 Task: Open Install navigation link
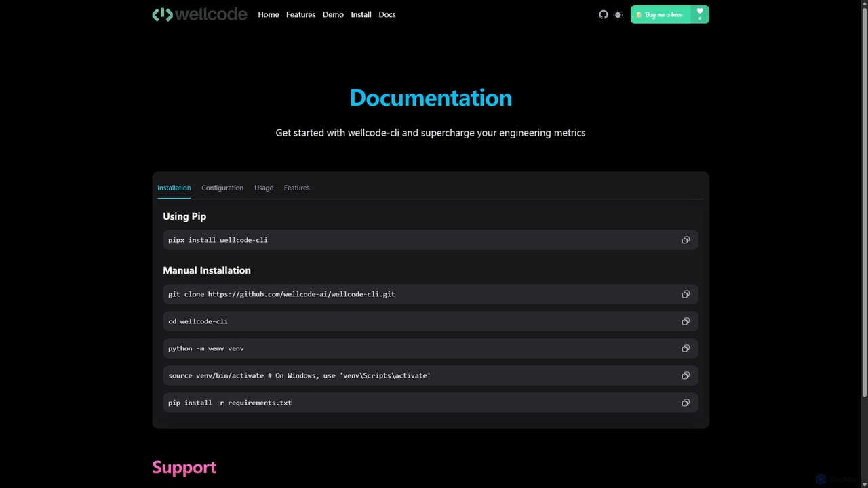pos(361,14)
